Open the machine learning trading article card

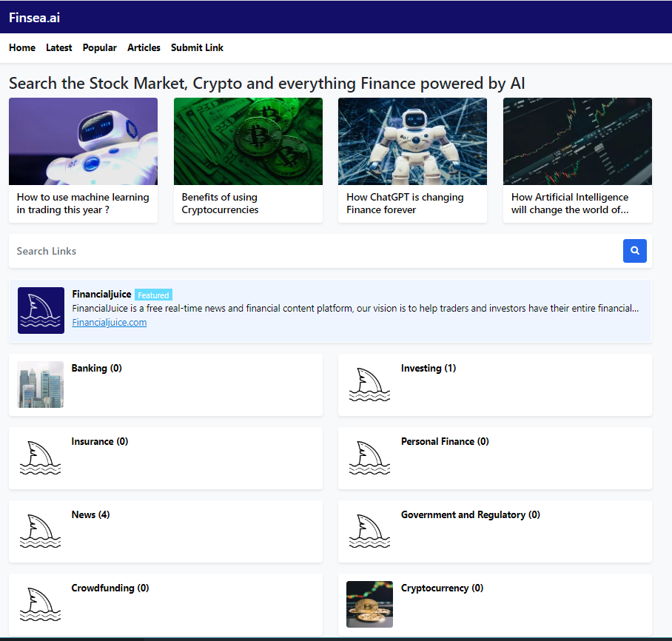pyautogui.click(x=83, y=160)
